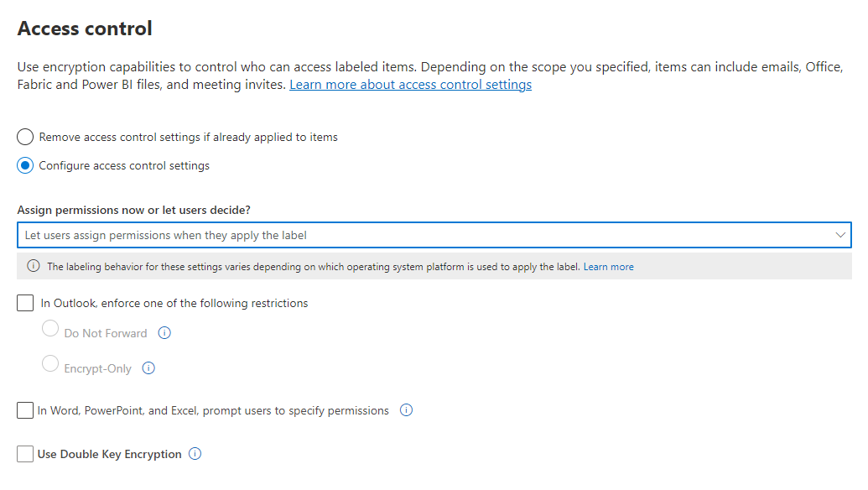Screen dimensions: 868x490
Task: Click info icon next to Encrypt-Only
Action: coord(148,367)
